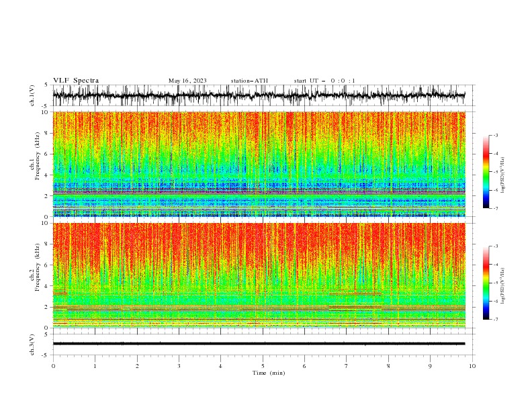Image resolution: width=532 pixels, height=411 pixels.
Task: Click the 'Time (min)' axis label
Action: (269, 373)
